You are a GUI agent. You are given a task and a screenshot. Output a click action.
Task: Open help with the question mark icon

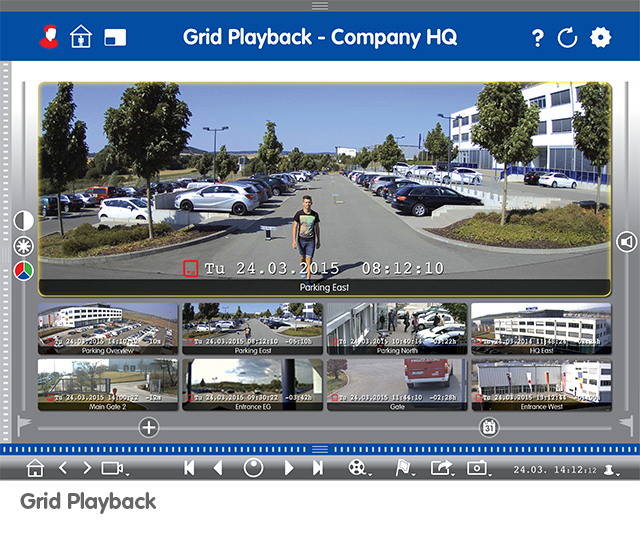point(538,38)
